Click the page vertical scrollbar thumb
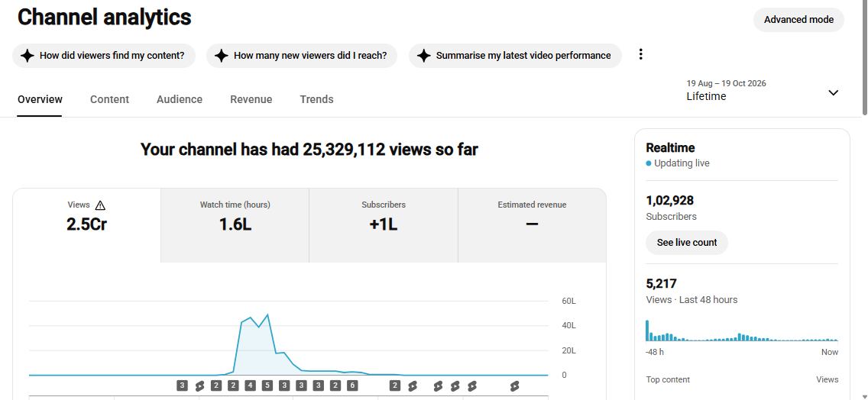 865,57
